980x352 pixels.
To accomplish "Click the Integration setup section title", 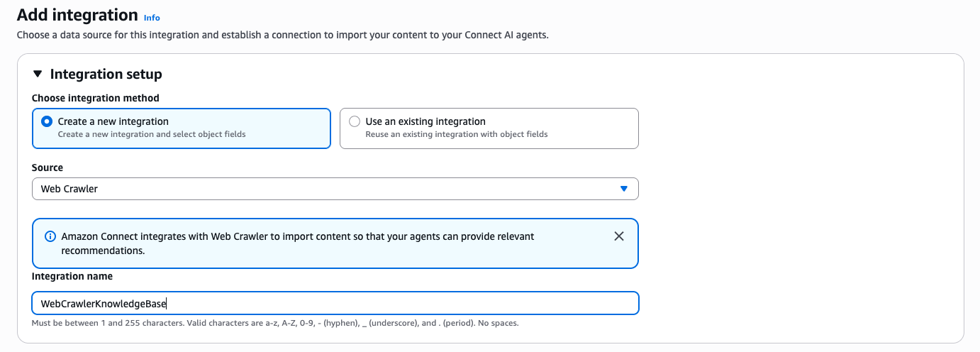I will (106, 74).
